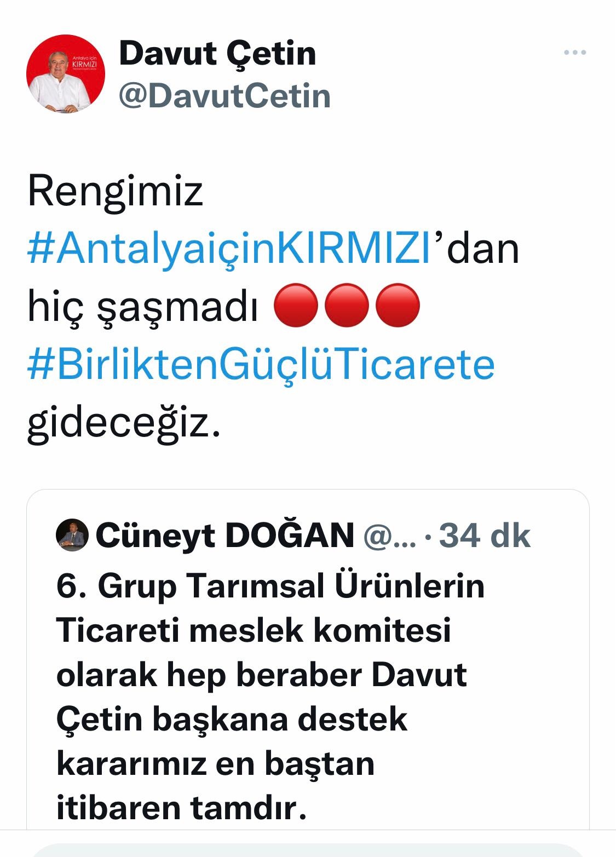
Task: Click the Cüneyt DOĞAN name in quoted tweet
Action: point(225,535)
